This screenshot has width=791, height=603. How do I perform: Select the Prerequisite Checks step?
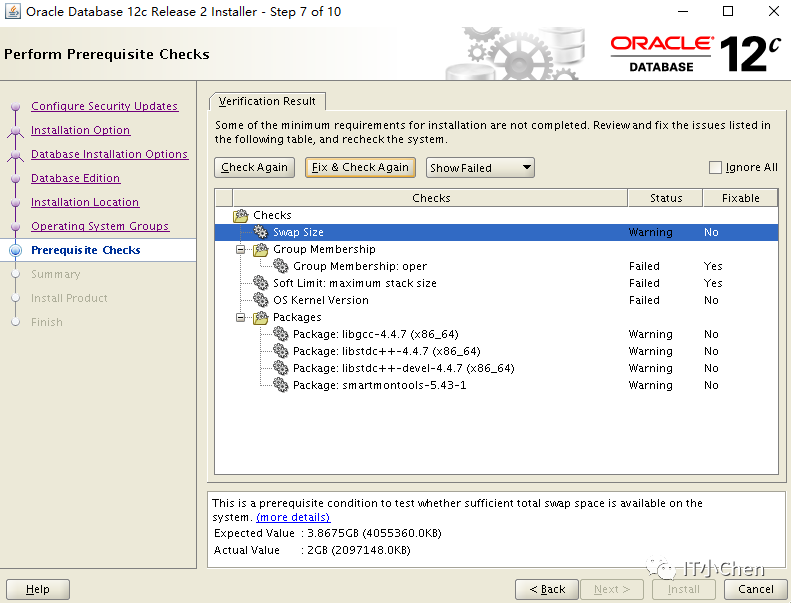[86, 250]
